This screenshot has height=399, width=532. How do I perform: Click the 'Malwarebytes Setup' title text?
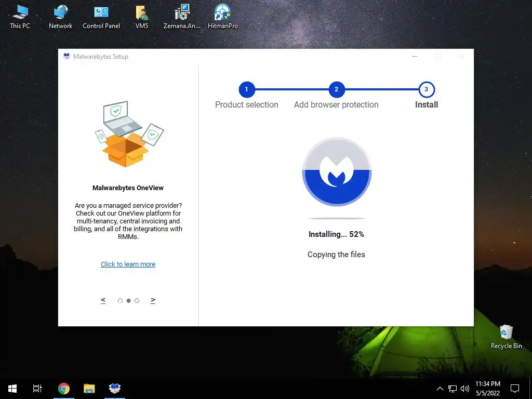pyautogui.click(x=101, y=57)
